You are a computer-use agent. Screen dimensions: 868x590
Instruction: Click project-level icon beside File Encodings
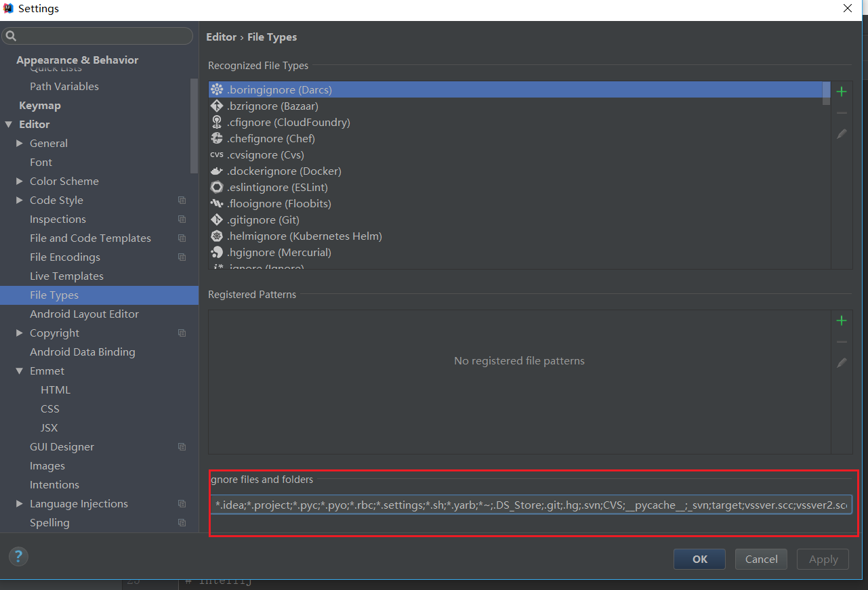182,257
